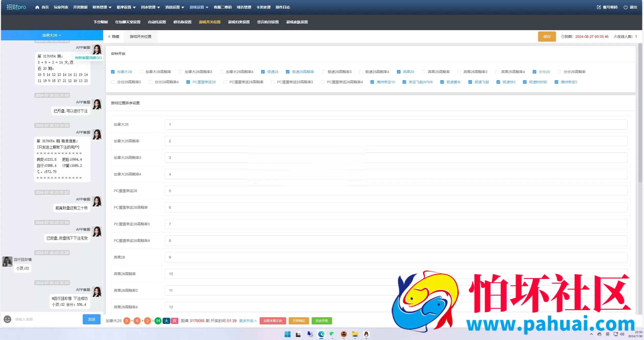Screen dimensions: 644x340
Task: Disable the 极速时时彩 checkbox
Action: pos(525,82)
